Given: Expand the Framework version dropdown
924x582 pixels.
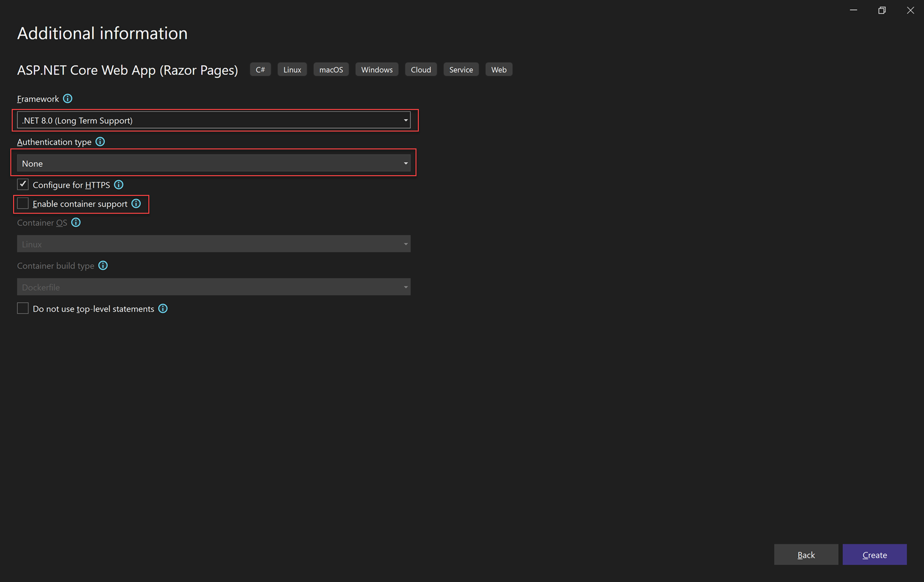Looking at the screenshot, I should point(405,121).
